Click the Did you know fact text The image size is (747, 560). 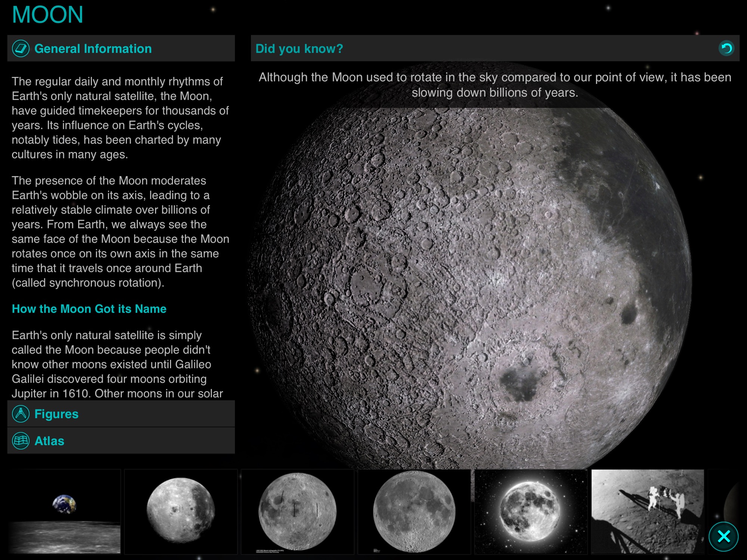[x=495, y=85]
